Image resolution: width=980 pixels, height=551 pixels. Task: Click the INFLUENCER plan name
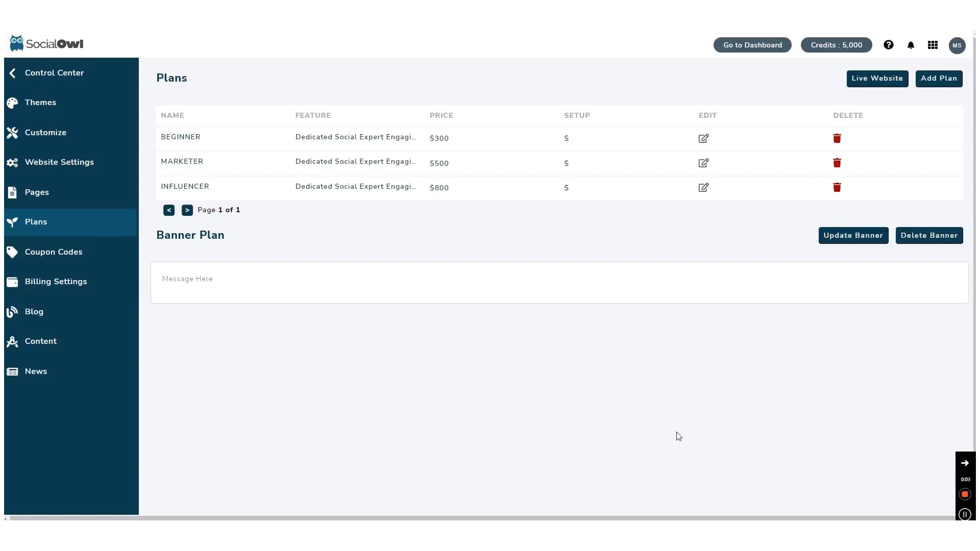[x=185, y=186]
